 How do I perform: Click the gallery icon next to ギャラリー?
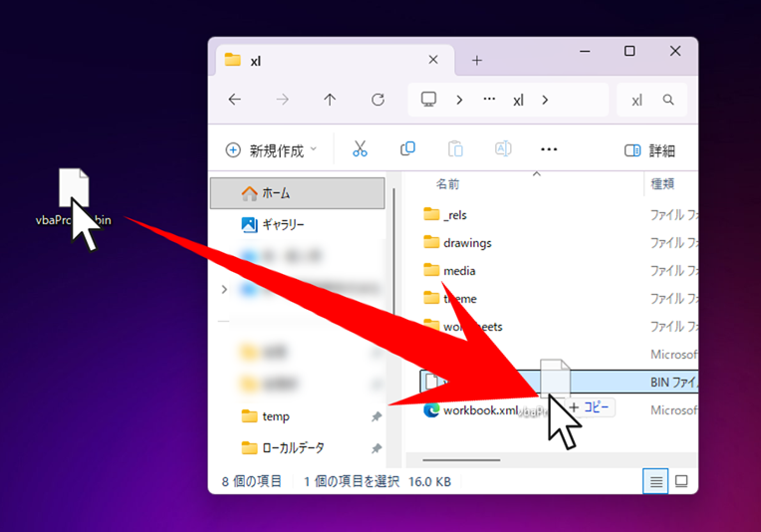pos(249,224)
